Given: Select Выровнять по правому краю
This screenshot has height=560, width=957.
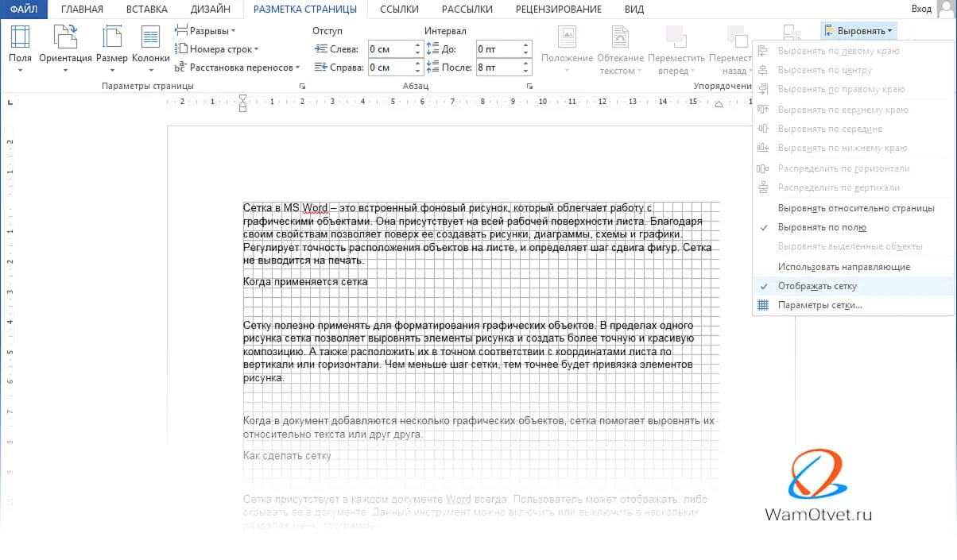Looking at the screenshot, I should point(854,89).
